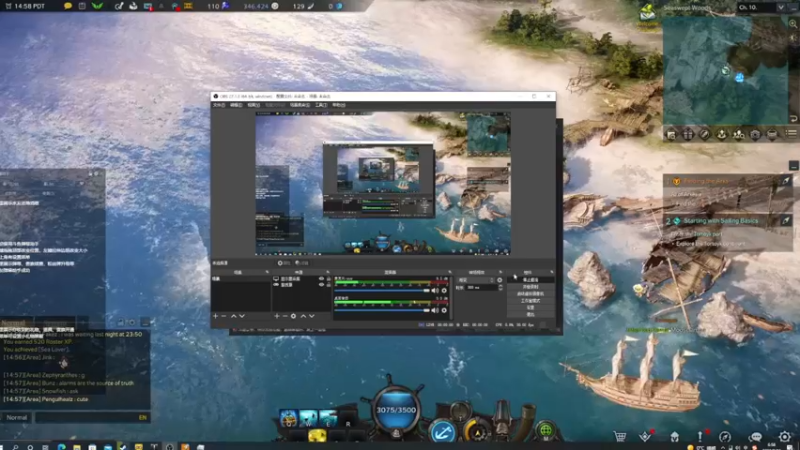Pop out the OBS Scenes dock via its header icon
The height and width of the screenshot is (450, 800).
(x=267, y=272)
